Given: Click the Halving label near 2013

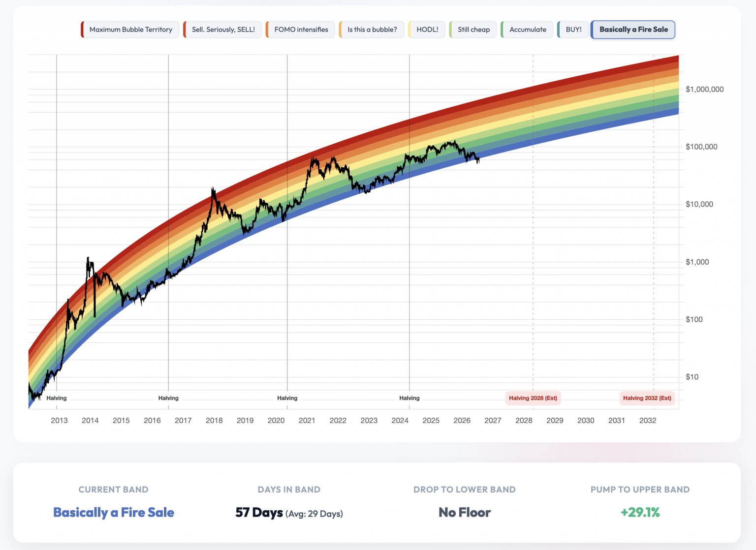Looking at the screenshot, I should (57, 398).
